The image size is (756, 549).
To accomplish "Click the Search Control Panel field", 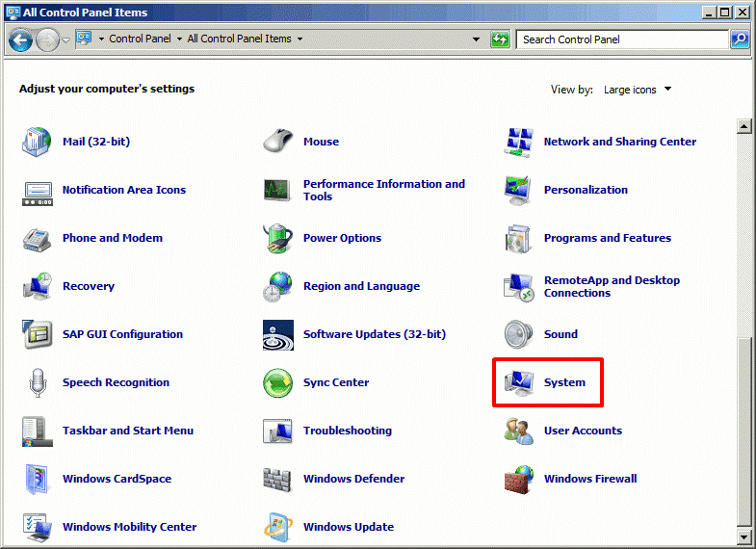I will 622,39.
